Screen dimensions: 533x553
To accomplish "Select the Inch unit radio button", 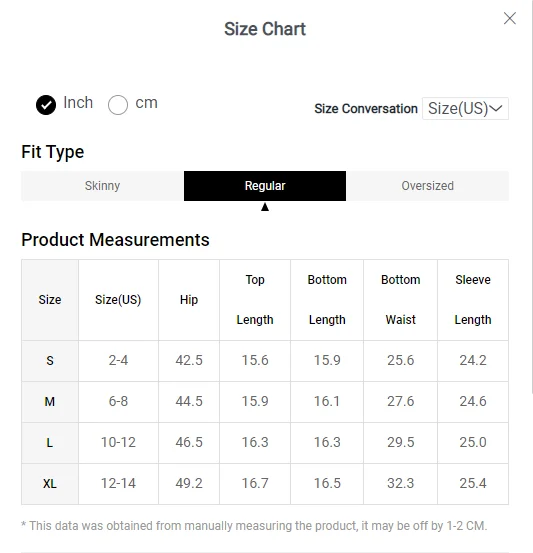I will (46, 105).
